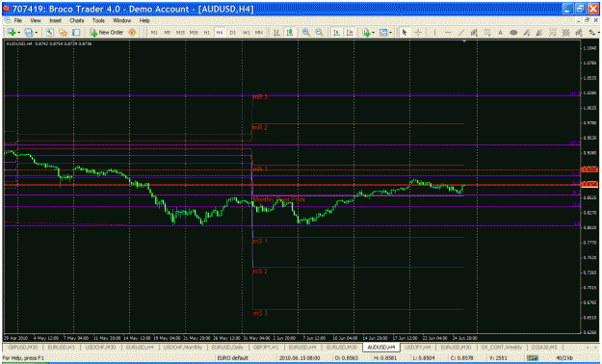The image size is (602, 364).
Task: Open the Charts menu
Action: click(x=76, y=20)
